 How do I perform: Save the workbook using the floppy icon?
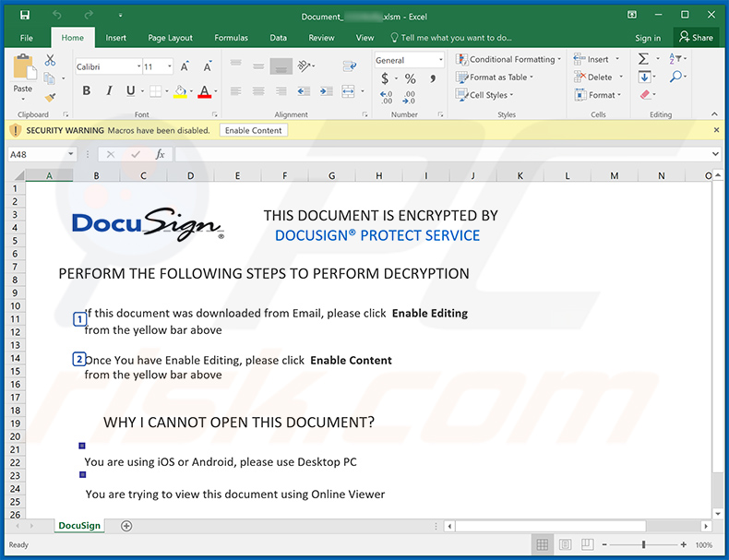[x=25, y=15]
